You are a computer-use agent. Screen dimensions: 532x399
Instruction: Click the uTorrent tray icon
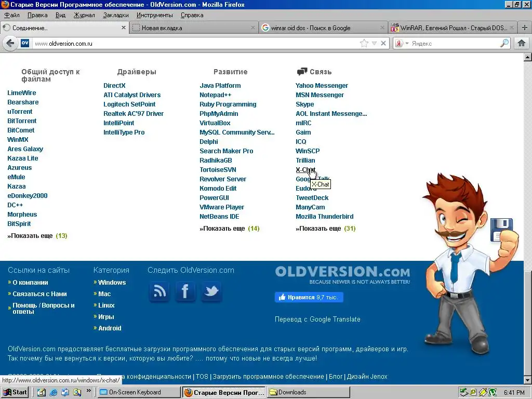click(493, 393)
